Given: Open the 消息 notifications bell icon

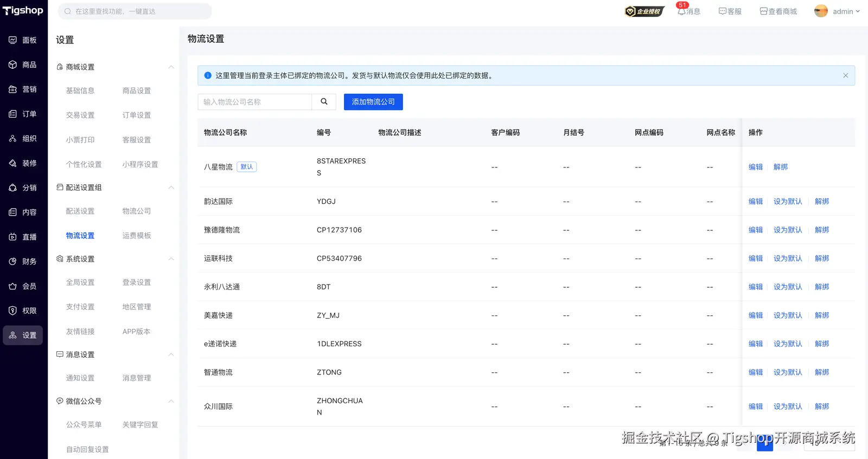Looking at the screenshot, I should click(x=681, y=11).
